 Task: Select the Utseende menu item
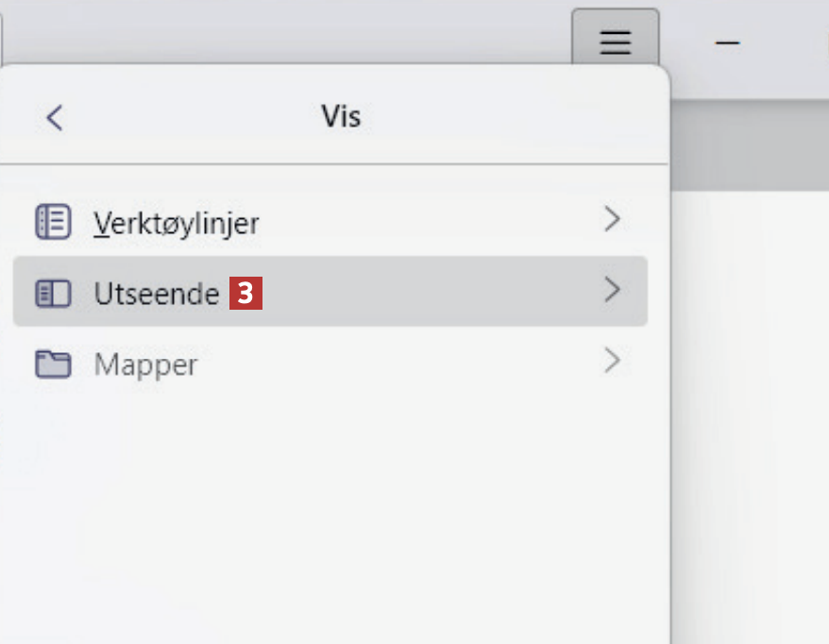tap(157, 294)
